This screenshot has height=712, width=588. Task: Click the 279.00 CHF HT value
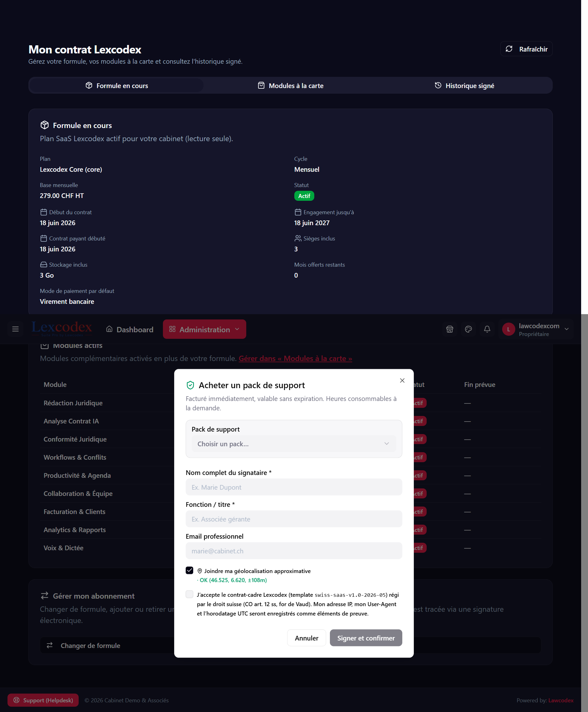coord(62,195)
